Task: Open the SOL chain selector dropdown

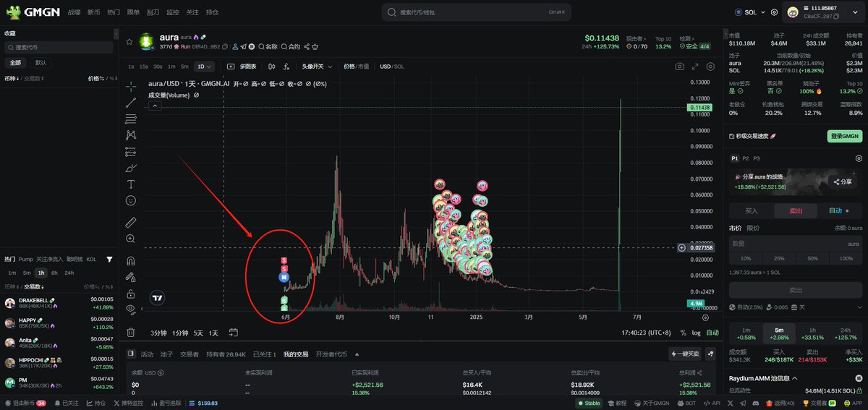Action: point(751,12)
